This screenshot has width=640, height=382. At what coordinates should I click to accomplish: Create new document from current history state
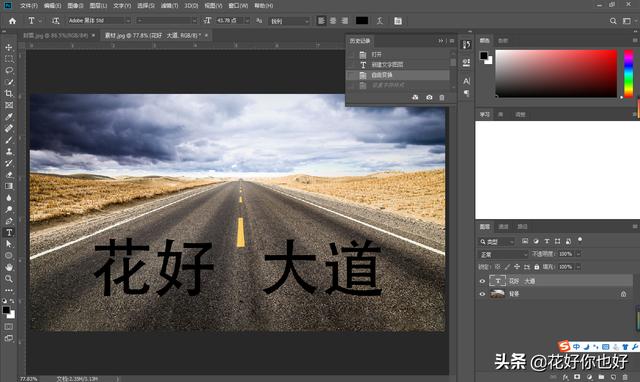[415, 98]
